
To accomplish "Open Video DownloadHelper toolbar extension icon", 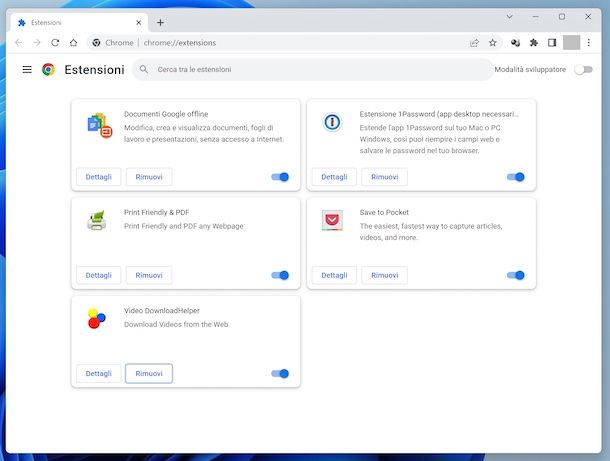I will (x=515, y=43).
